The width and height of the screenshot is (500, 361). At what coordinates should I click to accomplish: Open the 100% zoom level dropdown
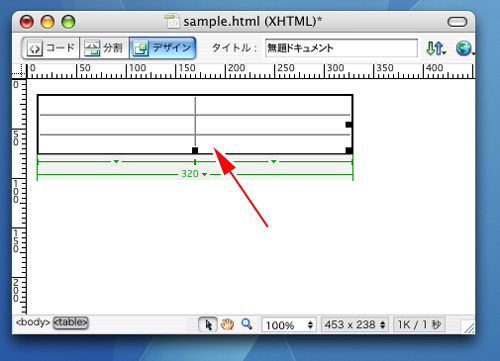pos(289,325)
